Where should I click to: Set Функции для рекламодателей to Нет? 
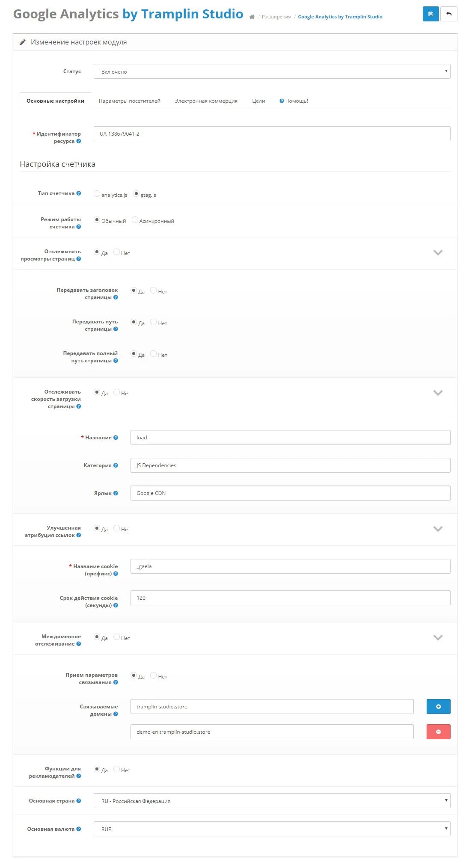[116, 769]
